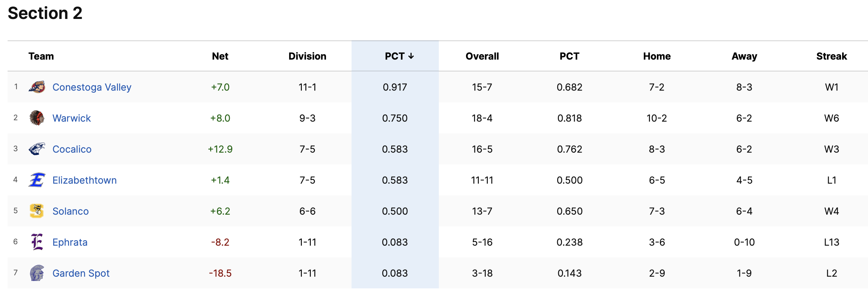The height and width of the screenshot is (297, 868).
Task: Open the Garden Spot team link
Action: [x=81, y=273]
